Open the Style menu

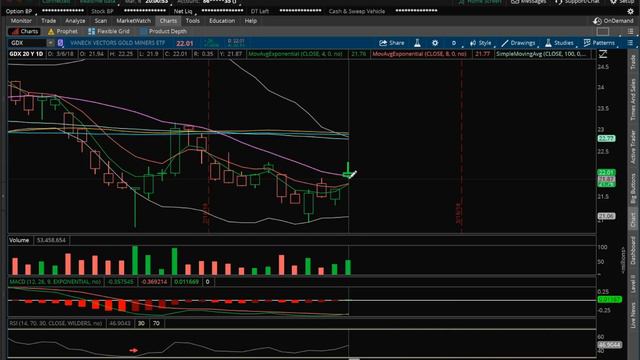tap(480, 43)
